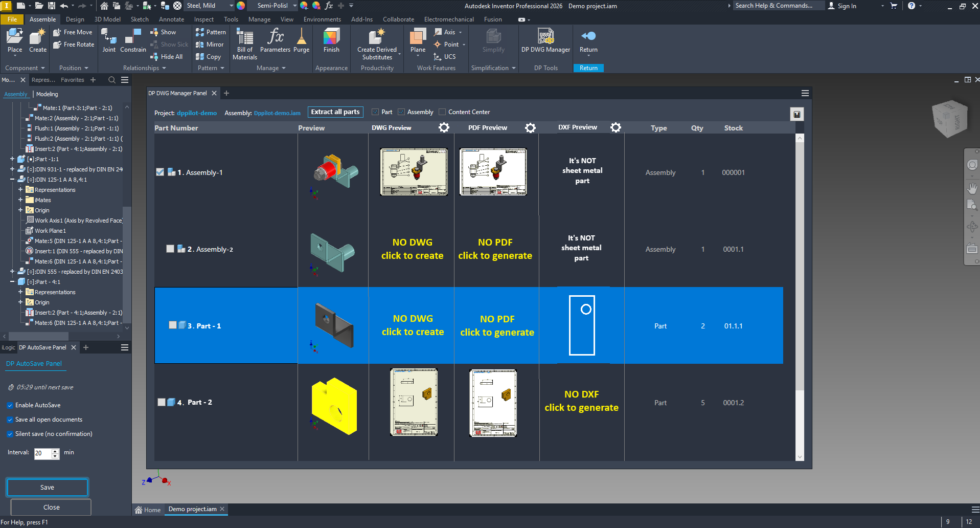Open DWG Preview settings gear
980x528 pixels.
(444, 127)
